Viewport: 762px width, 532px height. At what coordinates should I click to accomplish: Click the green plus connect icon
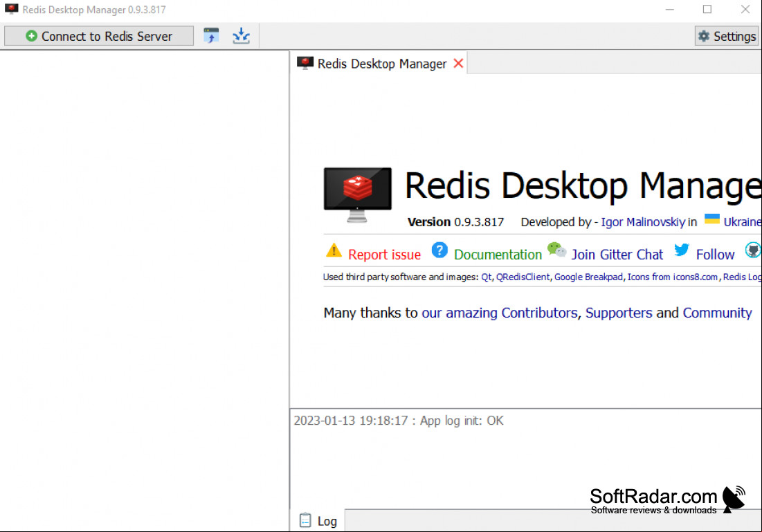pos(32,36)
